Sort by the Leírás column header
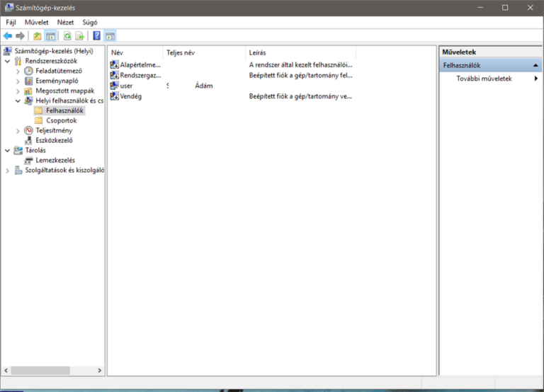Screen dimensions: 544x392 (301, 52)
